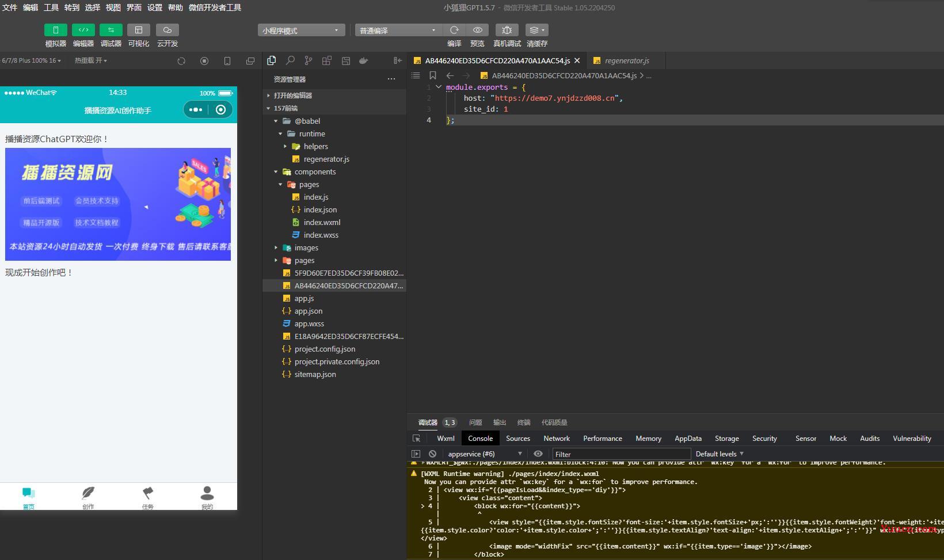This screenshot has width=944, height=560.
Task: Toggle the debugger panel button
Action: (x=111, y=30)
